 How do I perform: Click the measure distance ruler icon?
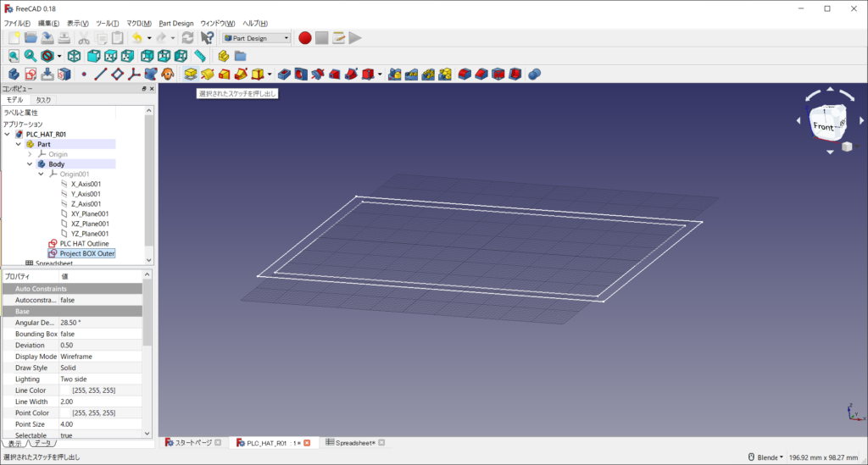tap(200, 56)
